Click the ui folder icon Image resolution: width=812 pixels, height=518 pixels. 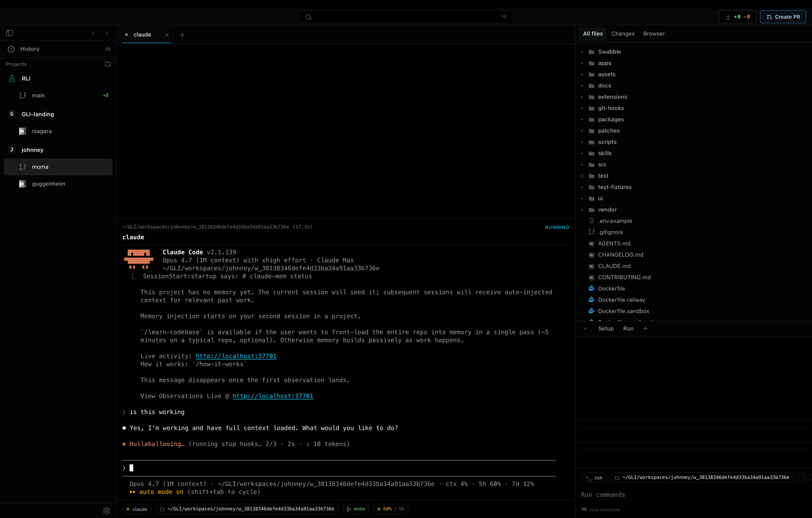click(592, 199)
